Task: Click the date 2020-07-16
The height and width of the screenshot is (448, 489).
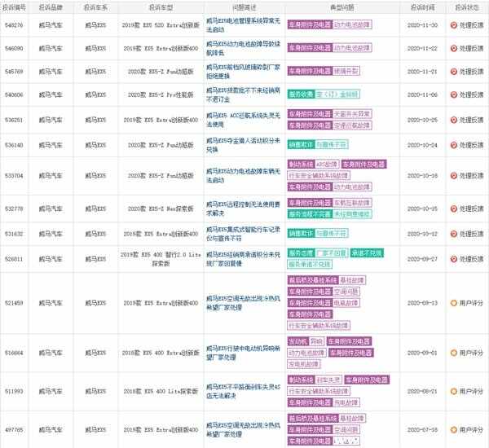Action: click(x=422, y=429)
